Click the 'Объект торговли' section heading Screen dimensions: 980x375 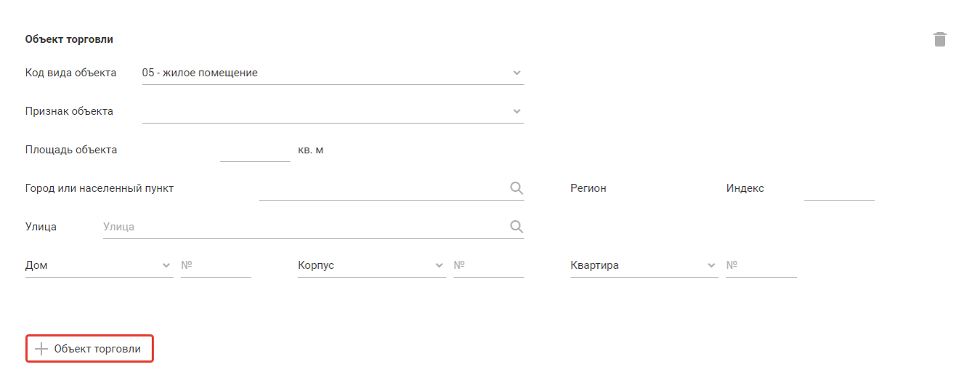tap(69, 39)
